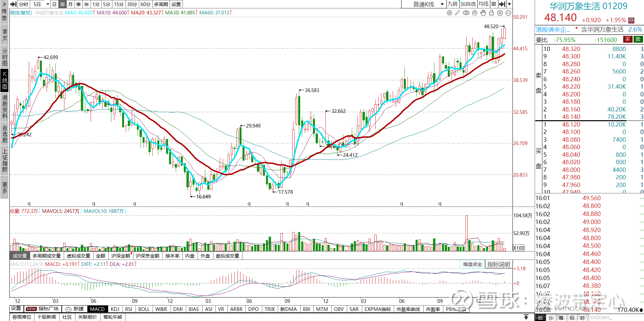Screen dimensions: 644x321
Task: Switch to 15分 period
Action: [119, 4]
